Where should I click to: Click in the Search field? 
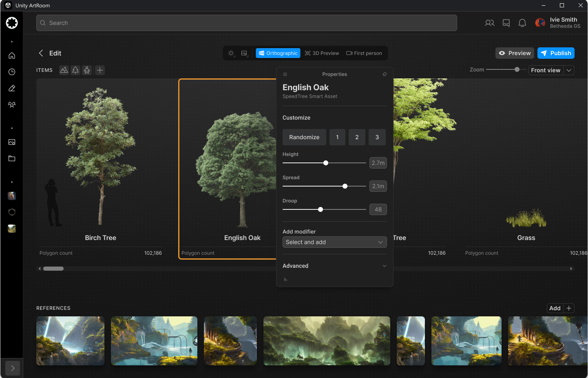[x=246, y=23]
